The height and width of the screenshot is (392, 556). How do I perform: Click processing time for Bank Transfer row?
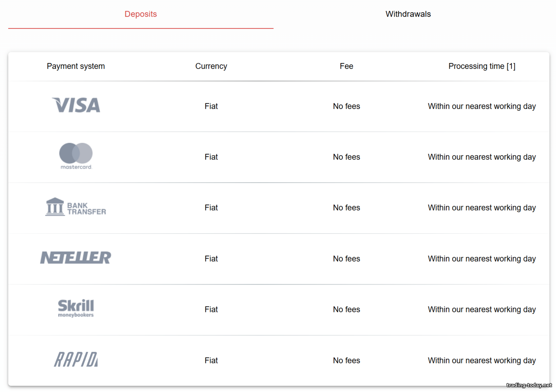tap(481, 208)
